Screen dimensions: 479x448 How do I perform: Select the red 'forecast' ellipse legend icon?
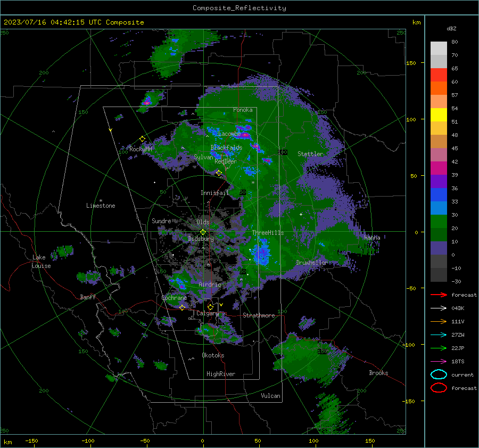click(439, 388)
